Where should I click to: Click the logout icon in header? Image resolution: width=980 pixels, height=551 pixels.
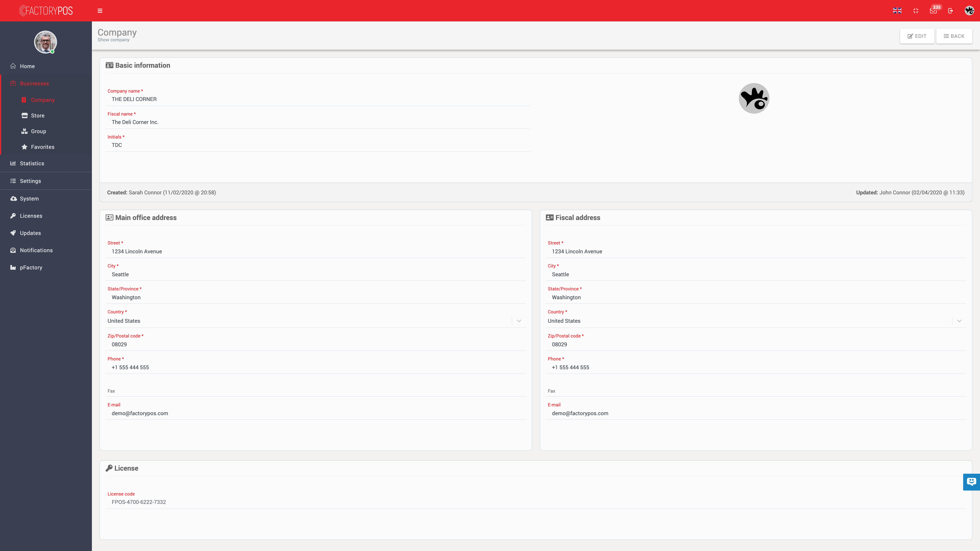point(951,11)
